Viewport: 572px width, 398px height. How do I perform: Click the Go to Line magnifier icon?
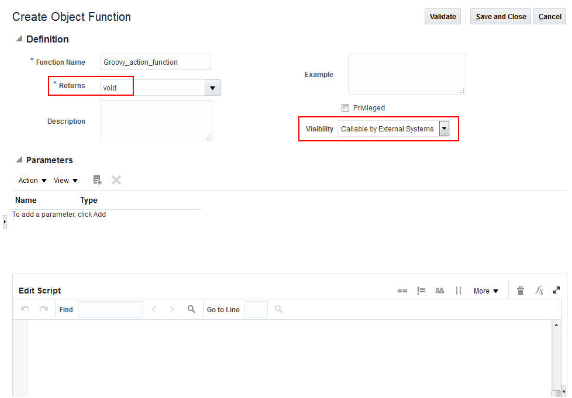tap(278, 309)
